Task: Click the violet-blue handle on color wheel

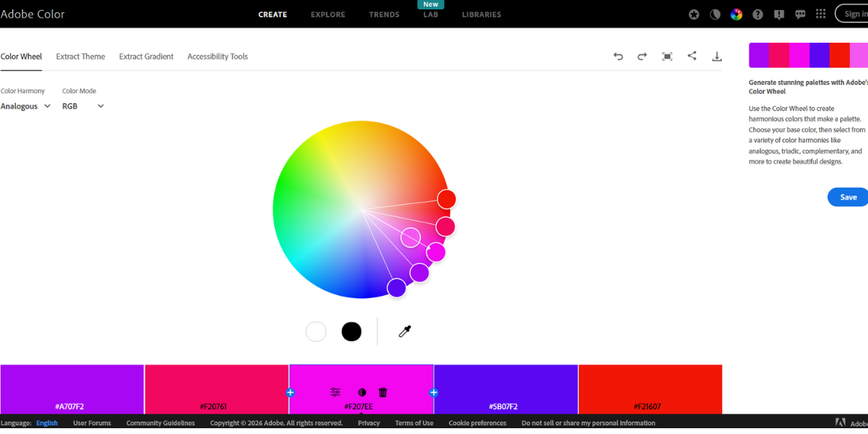Action: 396,288
